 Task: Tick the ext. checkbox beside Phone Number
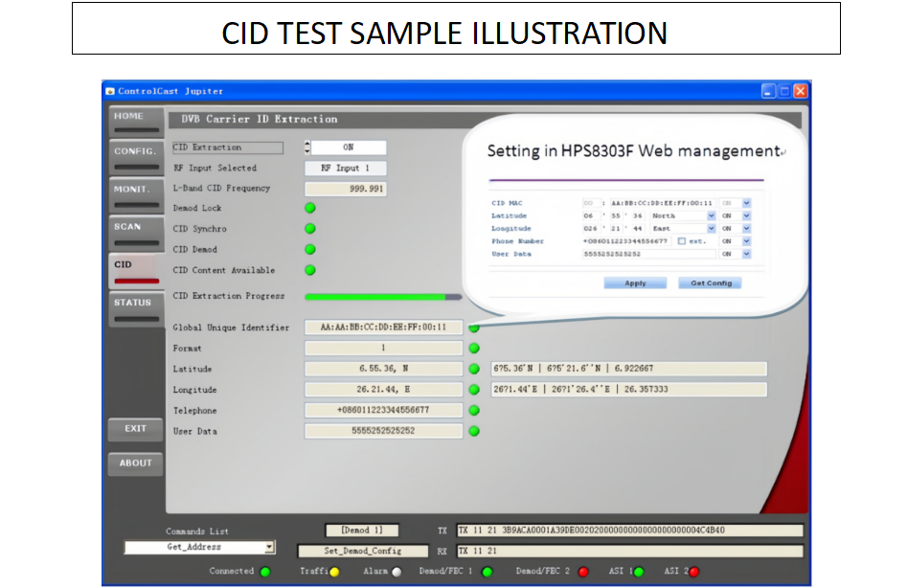pyautogui.click(x=682, y=241)
